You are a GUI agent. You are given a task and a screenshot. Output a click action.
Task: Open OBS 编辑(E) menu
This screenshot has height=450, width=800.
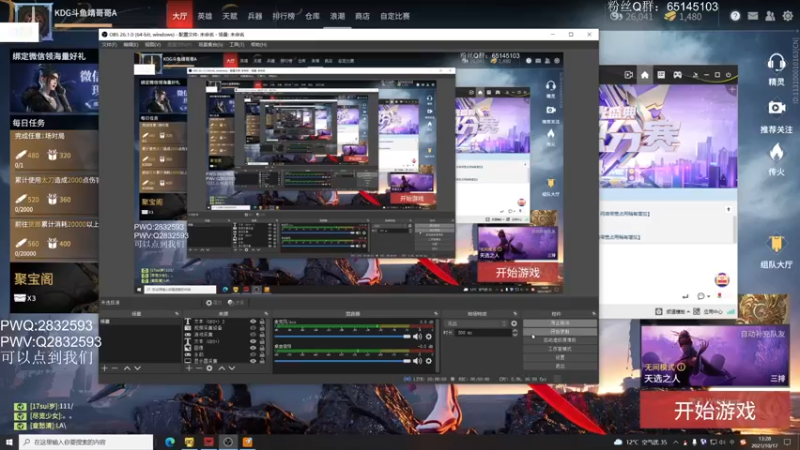point(131,45)
